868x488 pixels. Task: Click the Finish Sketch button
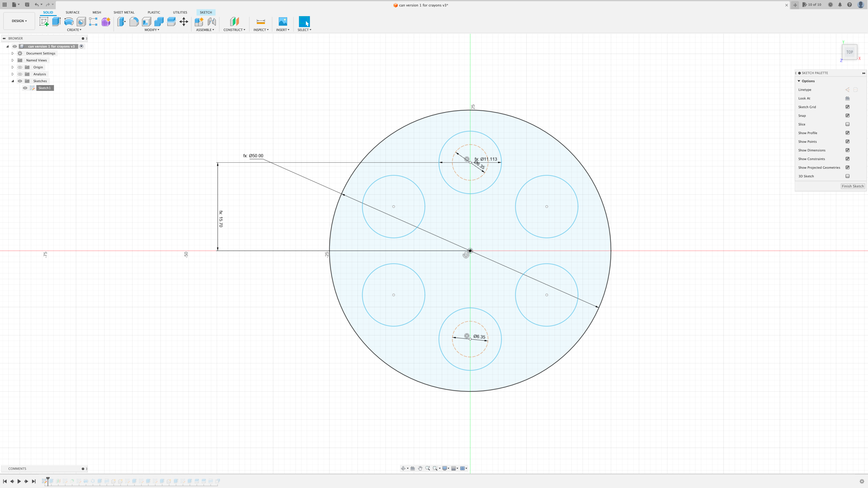coord(853,186)
